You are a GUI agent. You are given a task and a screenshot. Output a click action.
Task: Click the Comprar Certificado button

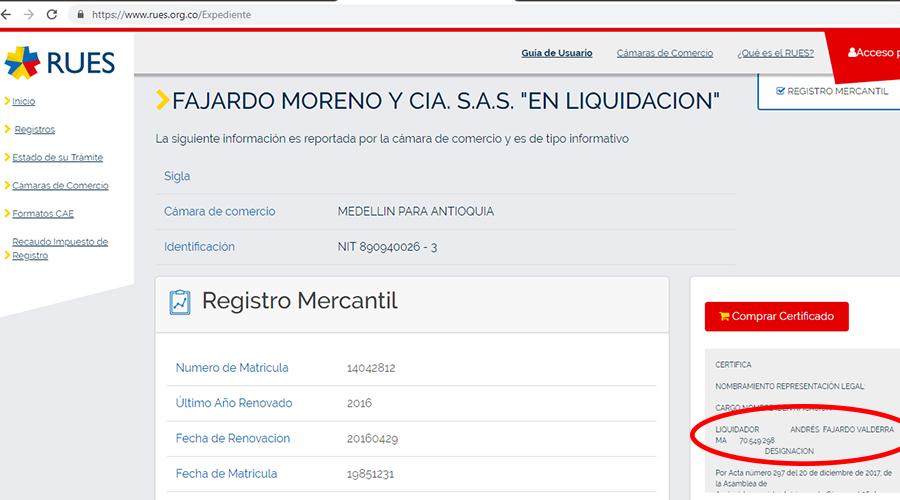[777, 316]
